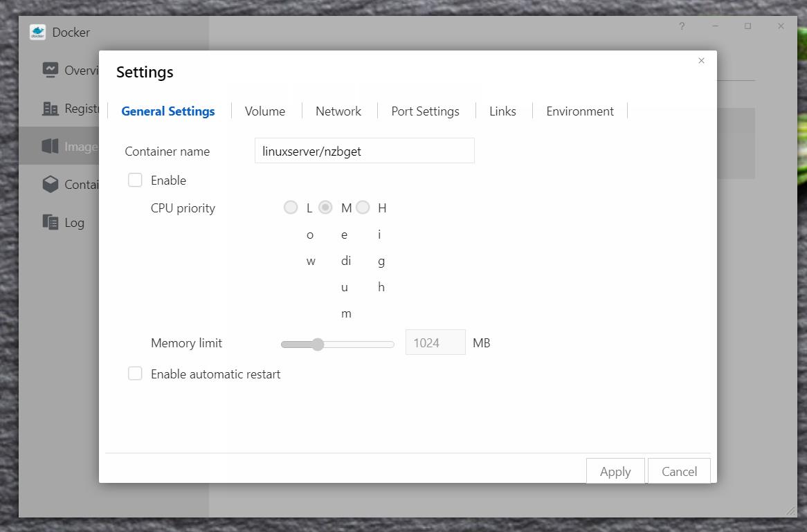Screen dimensions: 807x532
Task: Close the Settings dialog with X
Action: [x=701, y=61]
